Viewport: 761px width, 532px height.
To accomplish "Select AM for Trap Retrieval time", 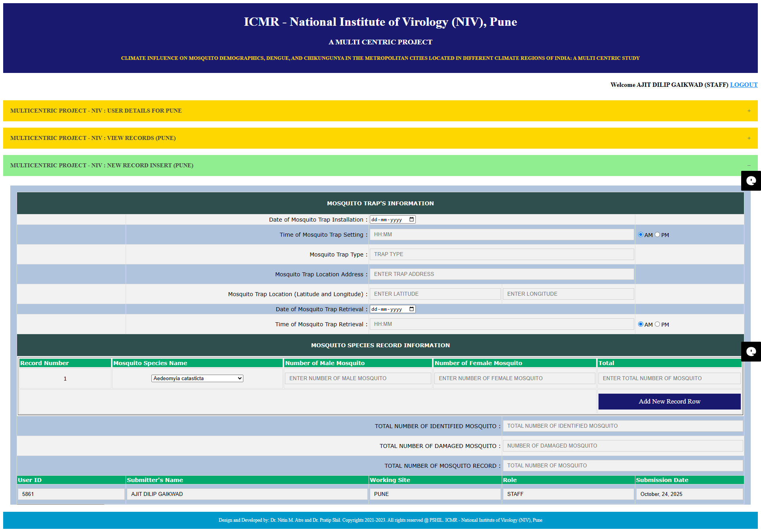I will 641,324.
